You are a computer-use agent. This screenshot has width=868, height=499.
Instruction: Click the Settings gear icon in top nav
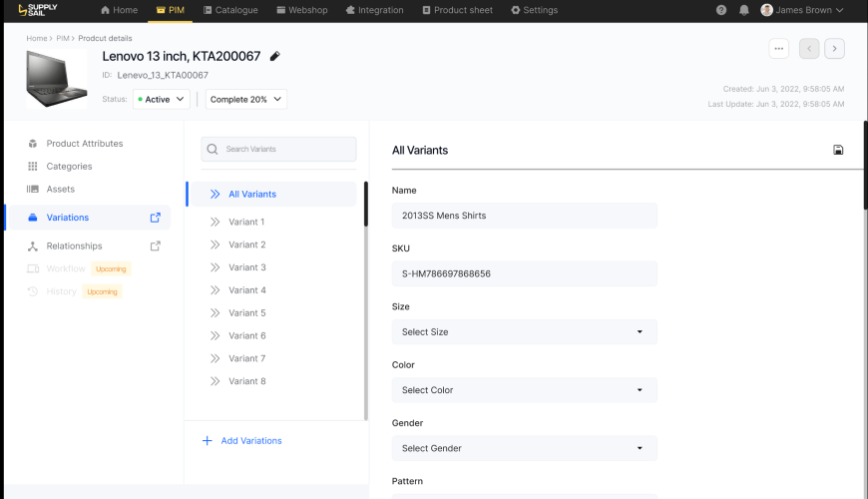point(516,10)
